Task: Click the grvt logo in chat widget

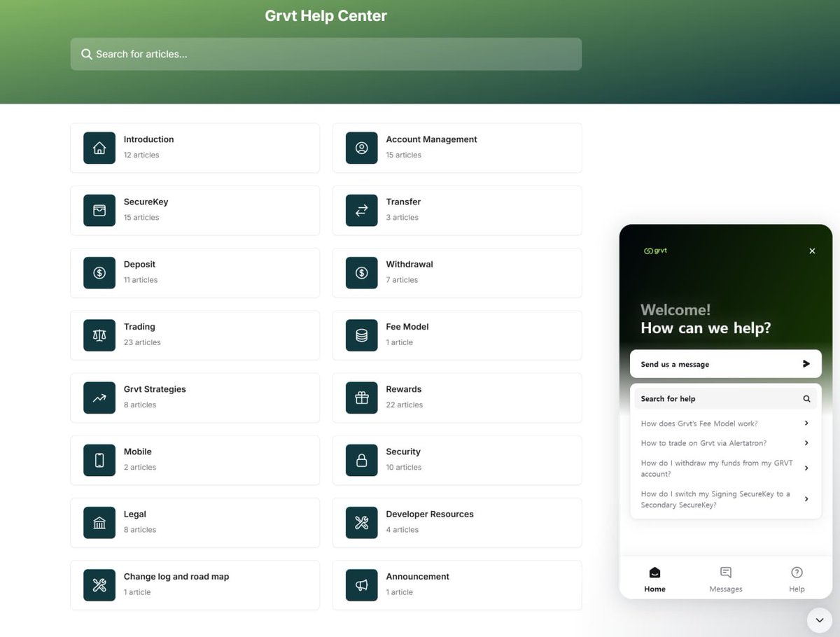Action: 655,251
